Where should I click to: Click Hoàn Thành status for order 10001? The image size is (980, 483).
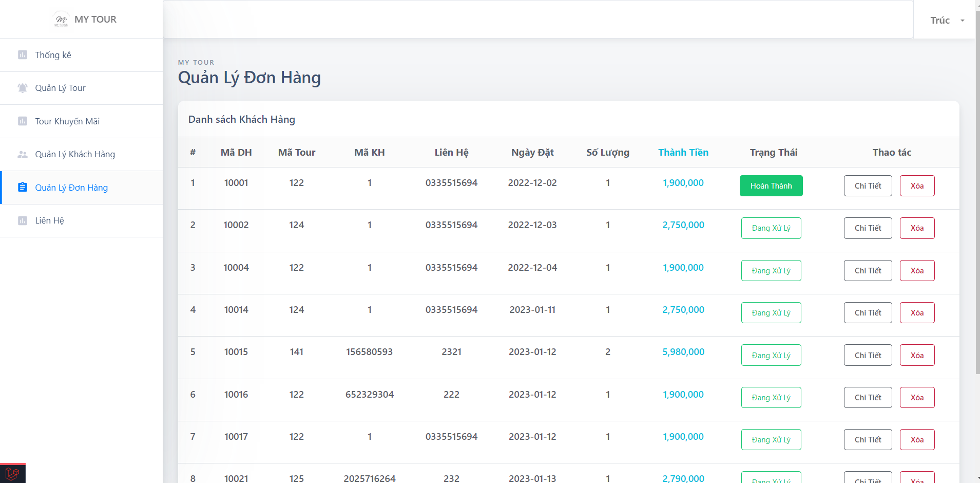click(x=771, y=186)
